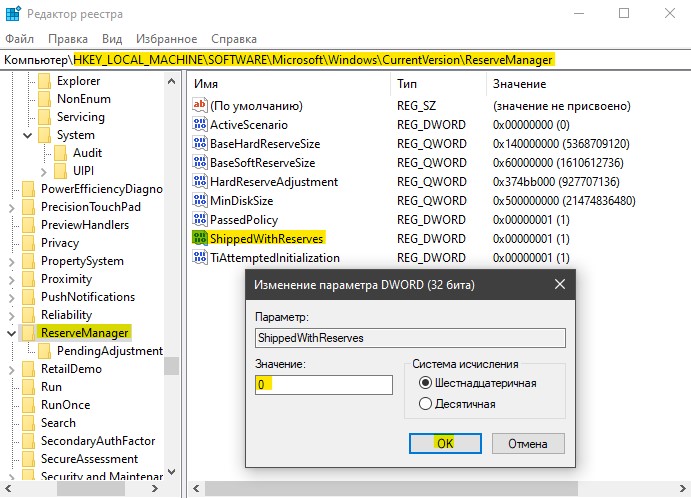Click the RetailDemo folder icon

pyautogui.click(x=29, y=369)
